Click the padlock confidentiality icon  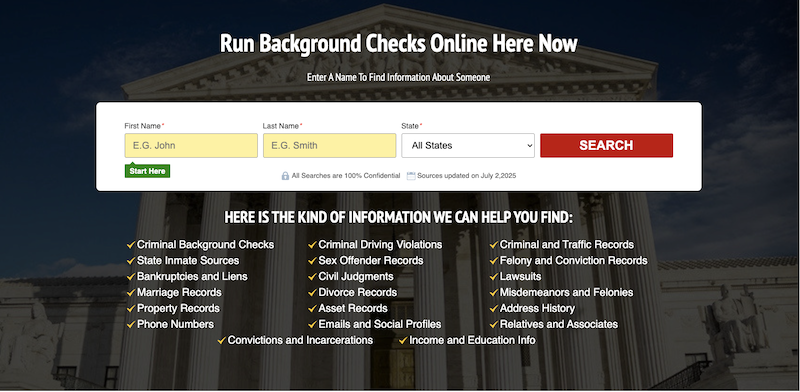[x=285, y=176]
